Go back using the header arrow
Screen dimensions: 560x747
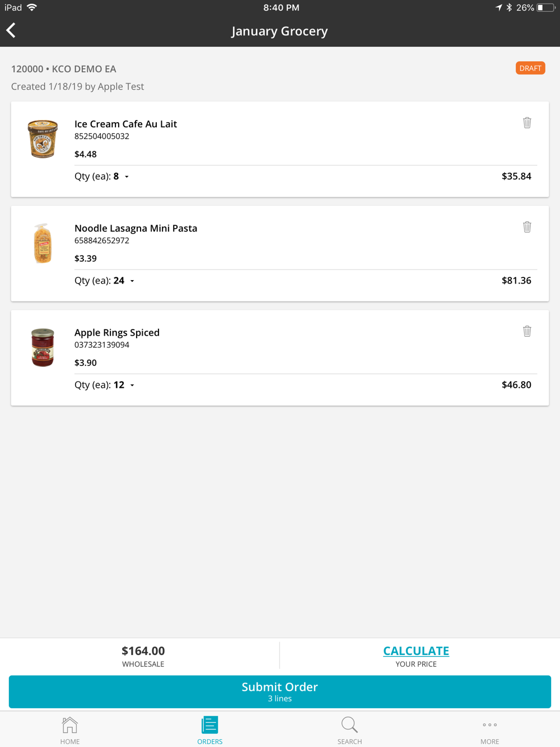[x=11, y=30]
